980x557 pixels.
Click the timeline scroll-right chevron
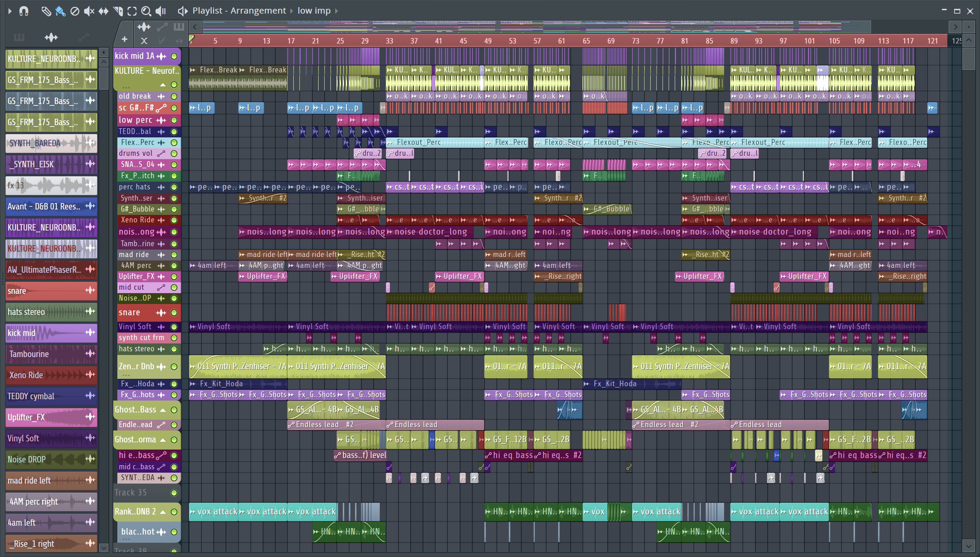(955, 27)
